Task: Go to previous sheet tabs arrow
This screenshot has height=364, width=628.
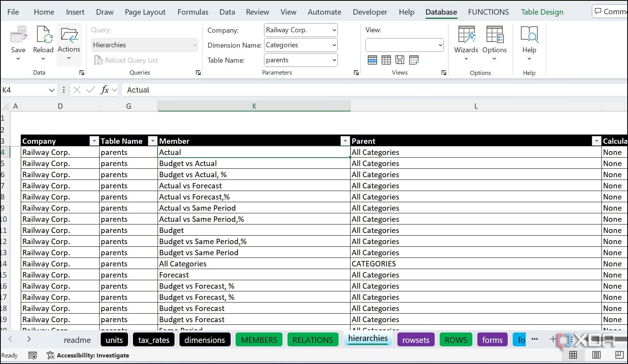Action: [x=11, y=339]
